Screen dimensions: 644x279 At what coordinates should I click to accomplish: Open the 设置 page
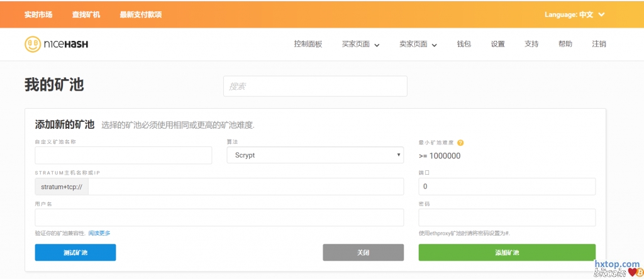point(497,44)
